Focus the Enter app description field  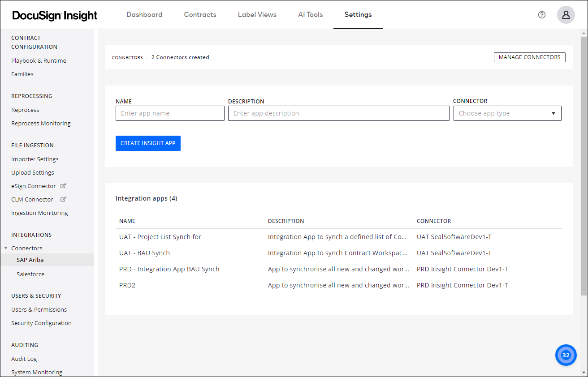click(x=339, y=113)
